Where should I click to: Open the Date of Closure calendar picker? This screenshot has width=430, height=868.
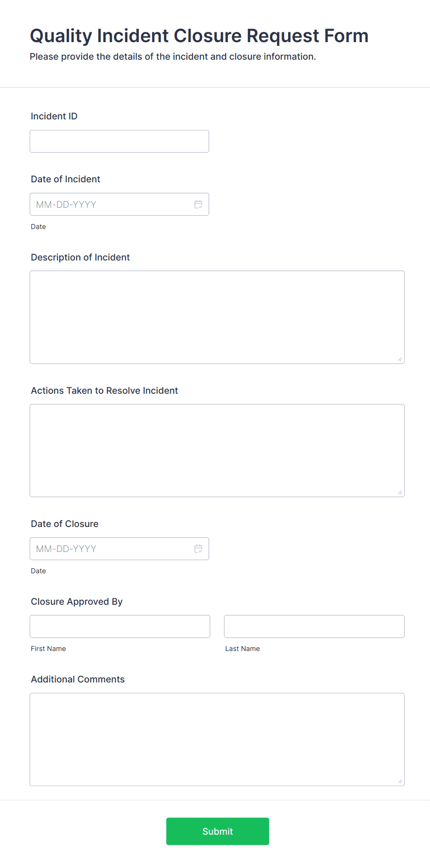[198, 549]
